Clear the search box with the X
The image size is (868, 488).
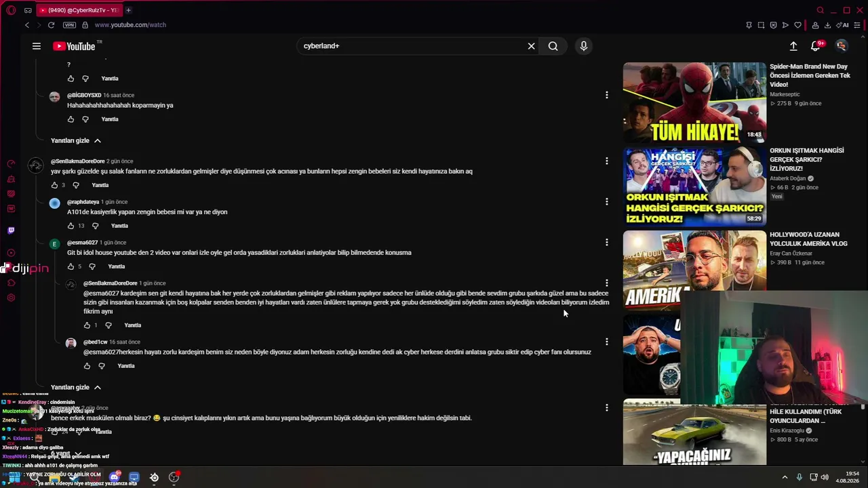532,46
